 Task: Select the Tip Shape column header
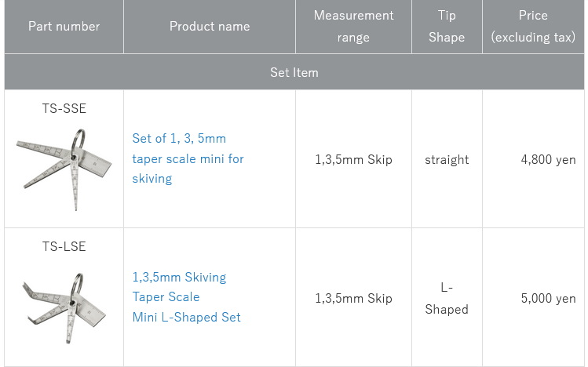coord(447,27)
